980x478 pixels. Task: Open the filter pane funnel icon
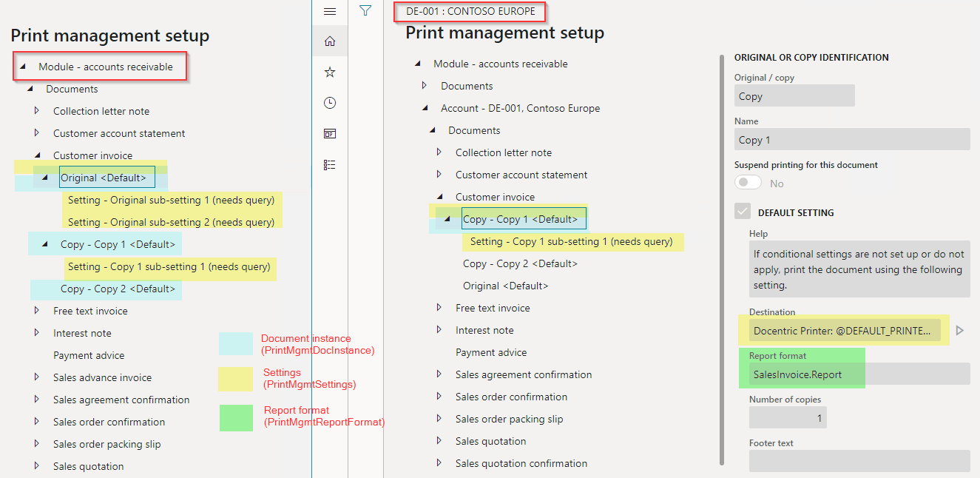pyautogui.click(x=365, y=11)
